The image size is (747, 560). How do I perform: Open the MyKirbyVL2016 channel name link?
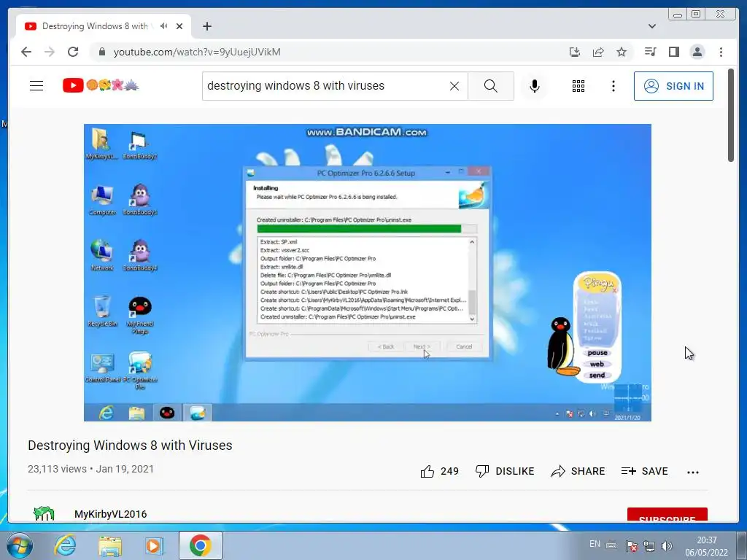point(111,514)
